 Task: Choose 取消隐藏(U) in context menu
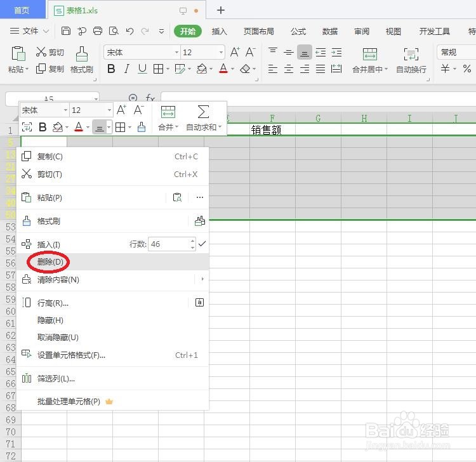coord(112,337)
